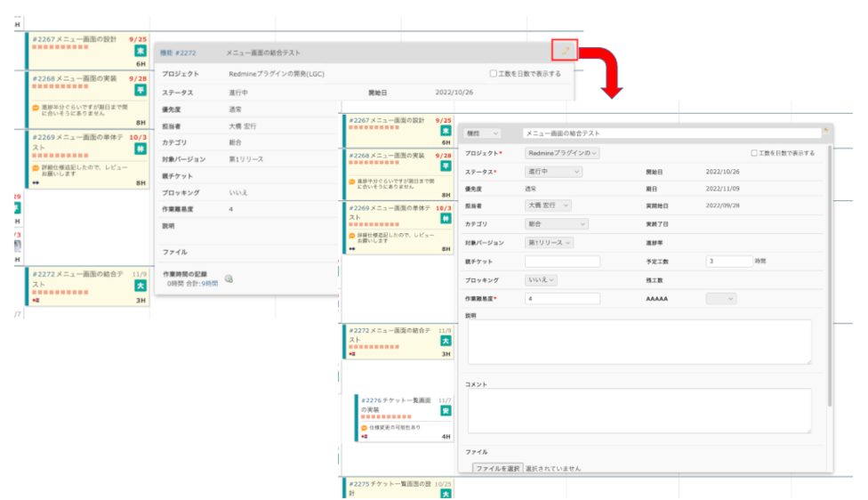Enable 工数を日数で表示する in the detail popup

coord(494,74)
